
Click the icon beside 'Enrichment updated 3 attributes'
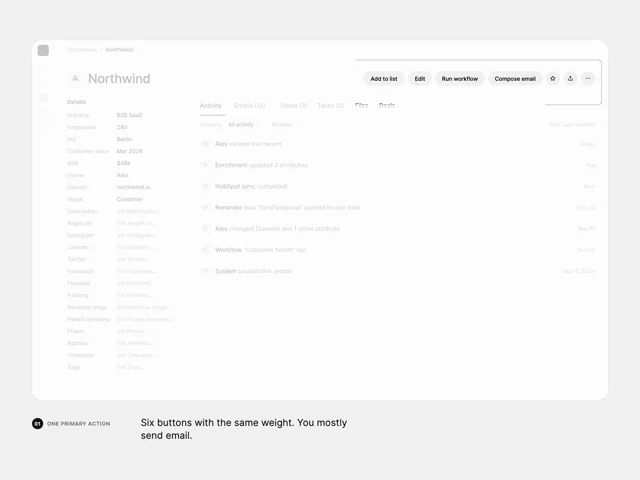pos(205,165)
